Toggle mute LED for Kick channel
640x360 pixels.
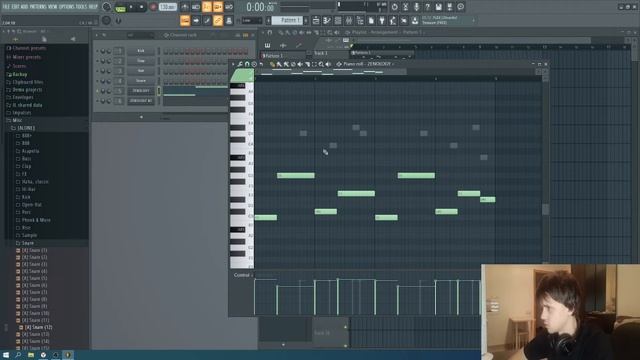(x=97, y=51)
